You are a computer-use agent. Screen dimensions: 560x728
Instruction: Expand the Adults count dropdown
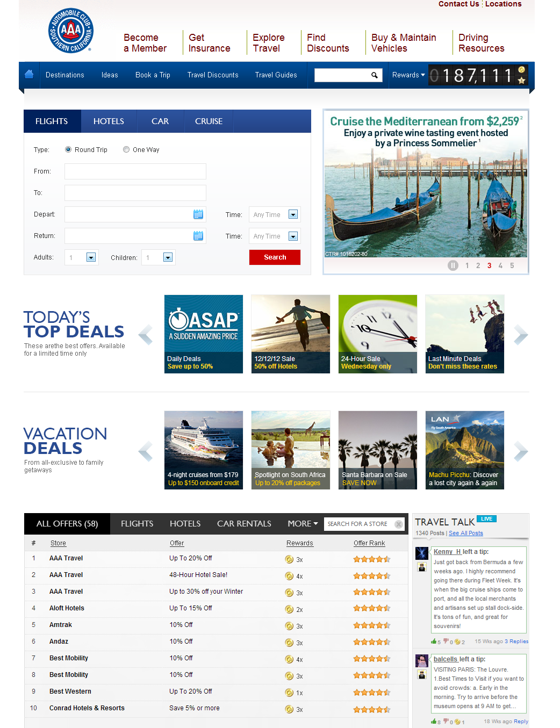click(x=91, y=258)
